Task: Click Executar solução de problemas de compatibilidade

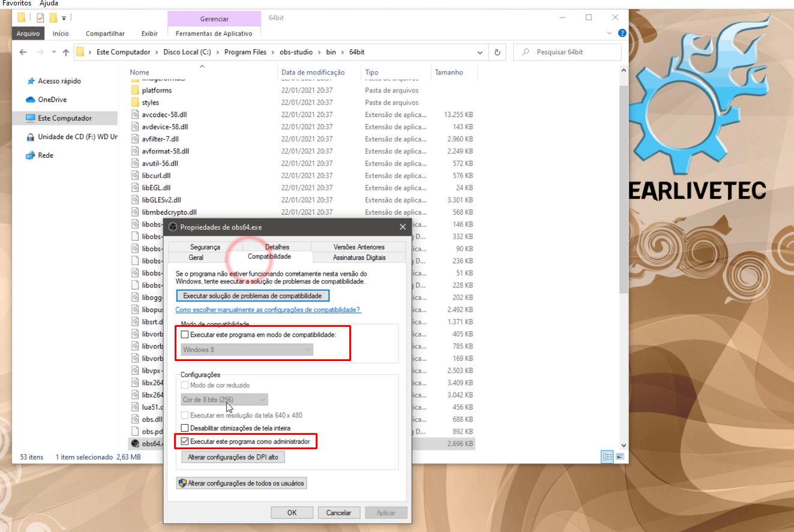Action: point(253,296)
